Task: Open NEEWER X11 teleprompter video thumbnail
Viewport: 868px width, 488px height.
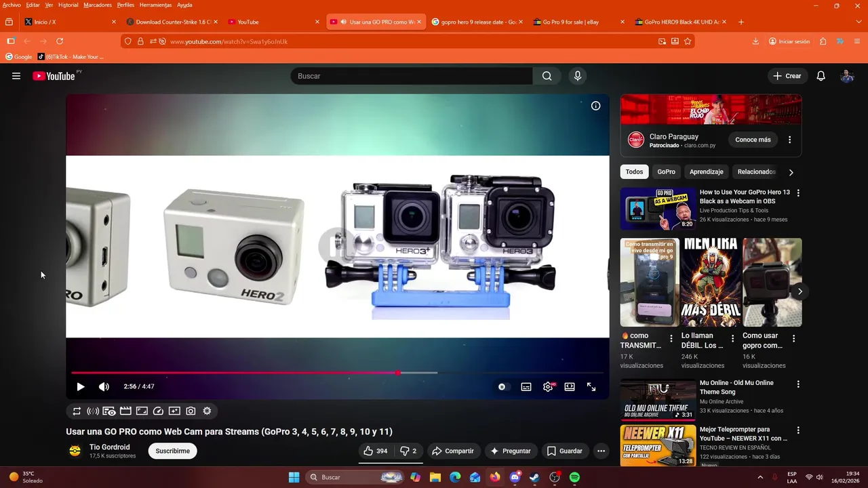Action: click(658, 445)
